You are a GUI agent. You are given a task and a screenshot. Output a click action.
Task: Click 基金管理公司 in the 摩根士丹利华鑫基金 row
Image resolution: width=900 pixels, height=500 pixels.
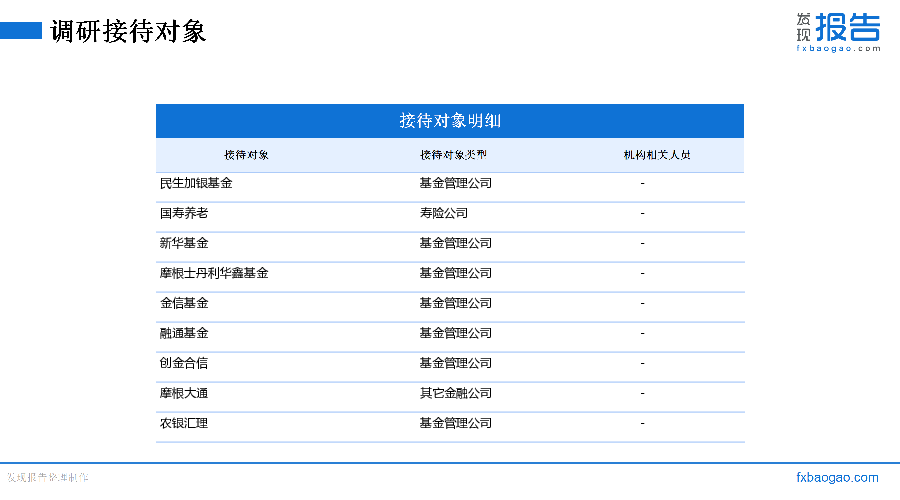tap(456, 273)
